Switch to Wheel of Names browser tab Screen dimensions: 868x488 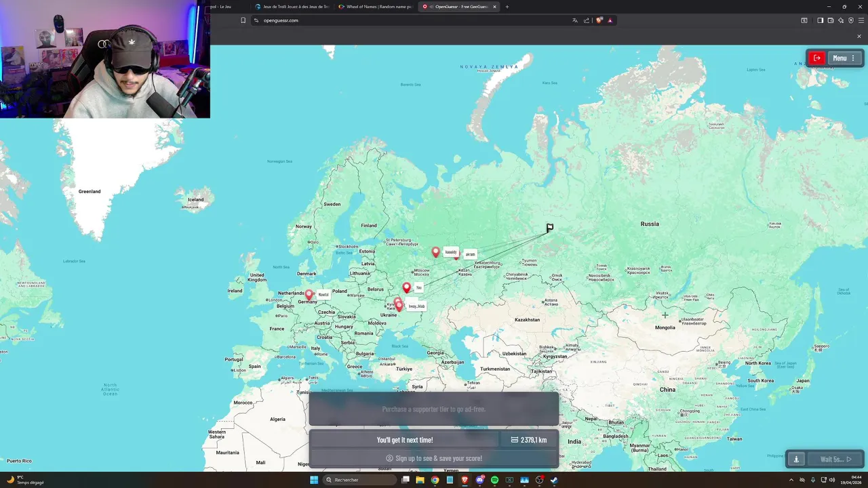click(375, 7)
